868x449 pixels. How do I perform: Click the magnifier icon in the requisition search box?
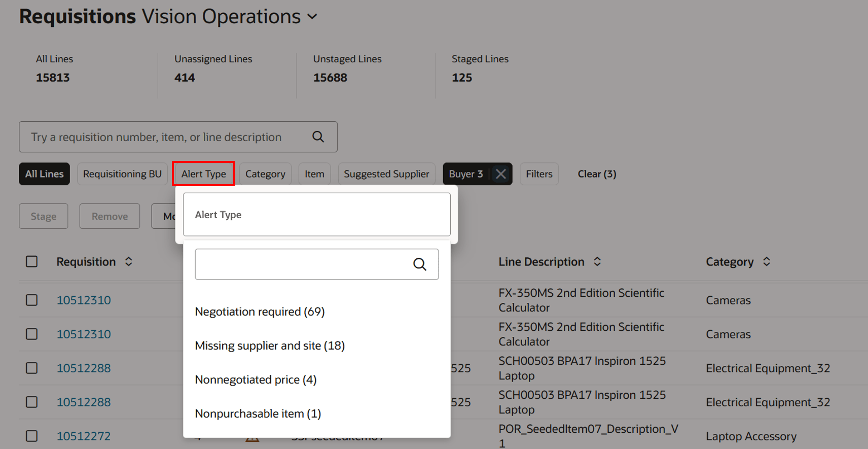(x=318, y=136)
